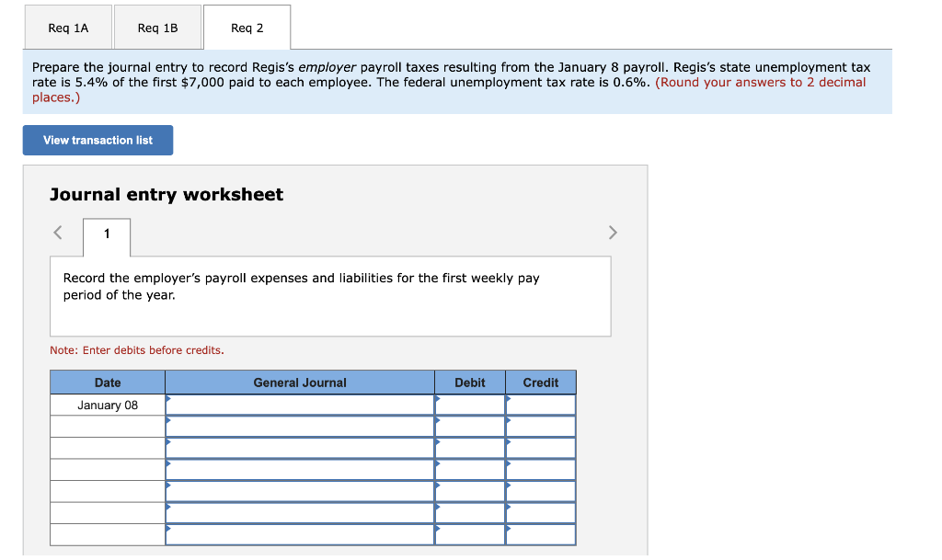Open last row General Journal account dropdown
This screenshot has height=560, width=942.
coord(300,534)
